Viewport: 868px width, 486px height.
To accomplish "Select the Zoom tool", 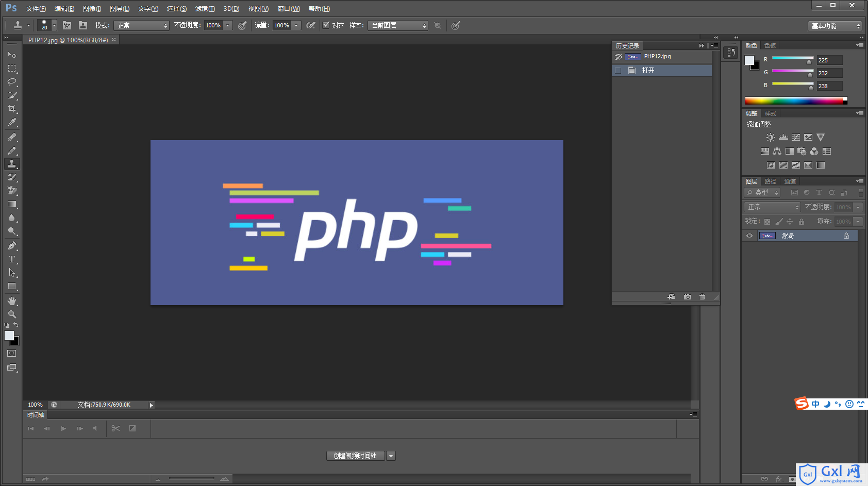I will click(11, 314).
